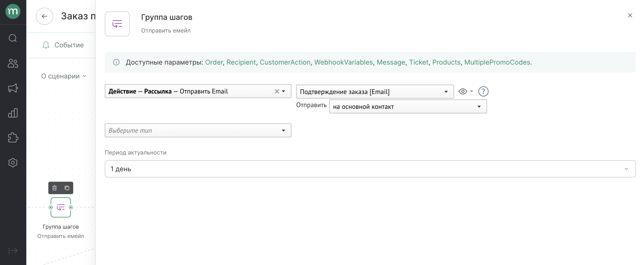Open the Период актуальности 1 день dropdown

tap(370, 169)
